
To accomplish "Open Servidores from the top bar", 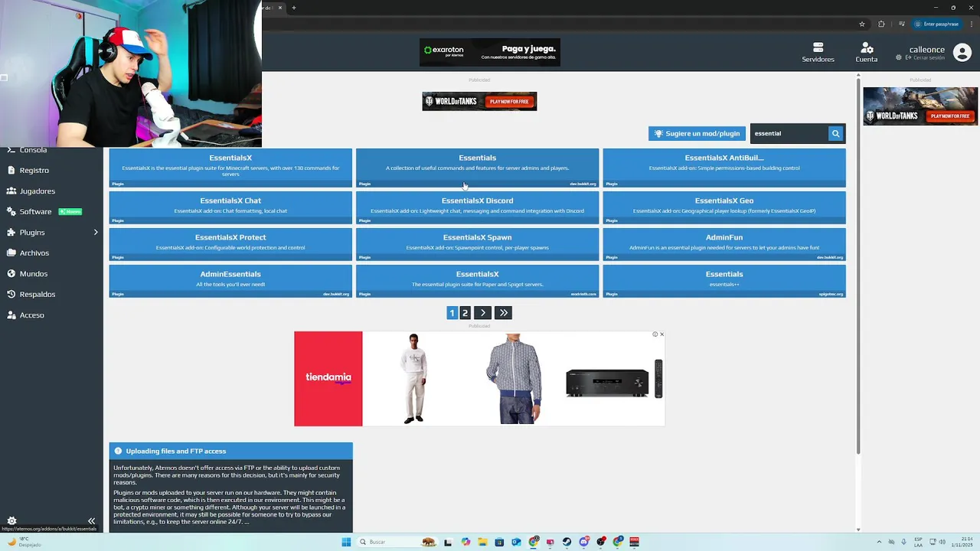I will [818, 52].
